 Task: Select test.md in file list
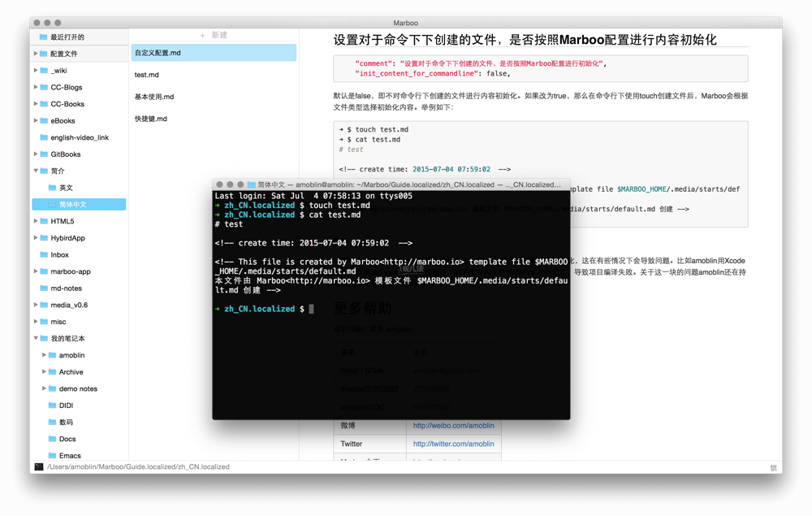[x=214, y=75]
